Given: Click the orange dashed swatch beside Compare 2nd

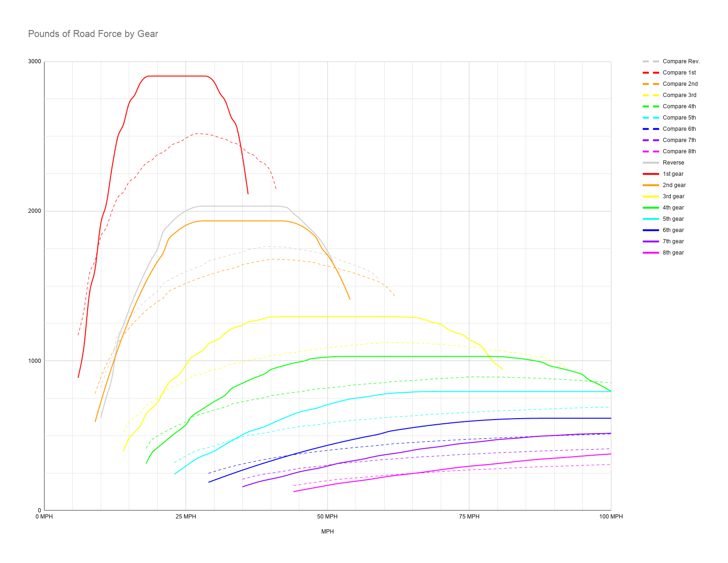Looking at the screenshot, I should point(651,84).
